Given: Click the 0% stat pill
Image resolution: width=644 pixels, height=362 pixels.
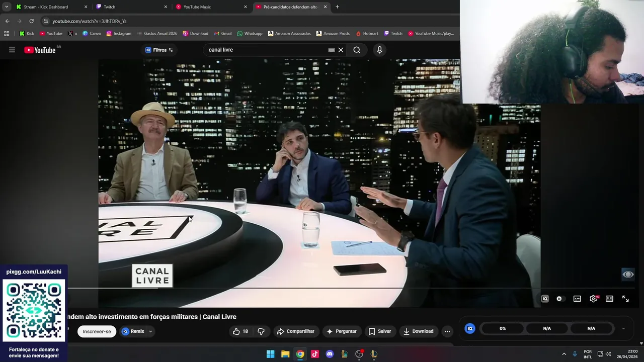Looking at the screenshot, I should (x=503, y=328).
